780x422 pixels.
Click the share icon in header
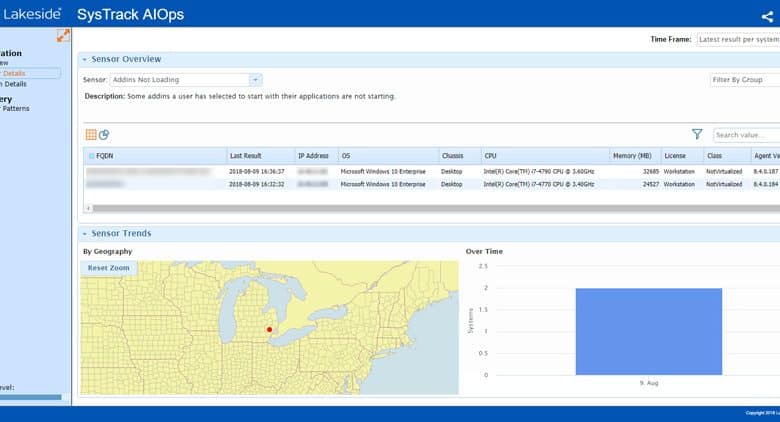coord(767,16)
